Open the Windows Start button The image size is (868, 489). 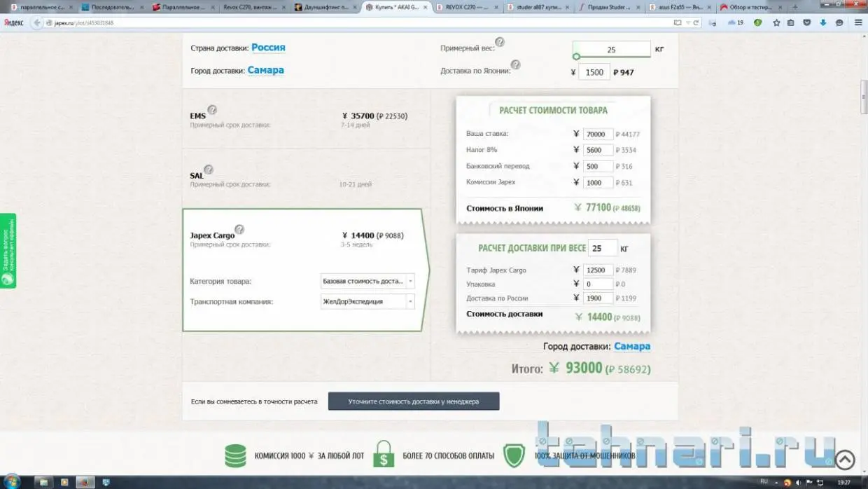coord(12,482)
